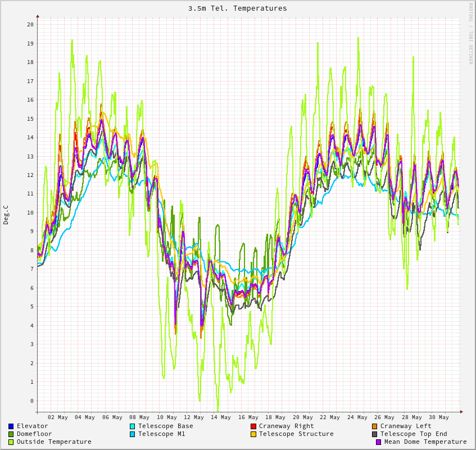The image size is (476, 450).
Task: Select the '02 May' x-axis date label
Action: 58,417
